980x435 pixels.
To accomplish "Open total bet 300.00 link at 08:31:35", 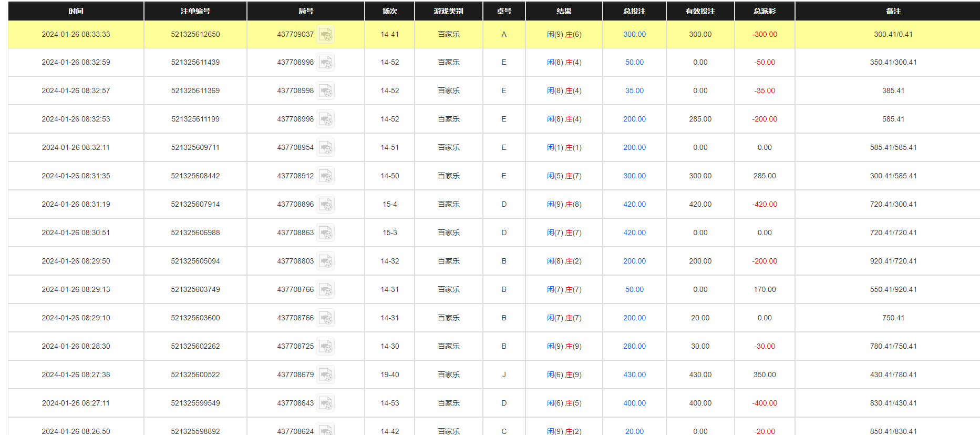I will 634,176.
